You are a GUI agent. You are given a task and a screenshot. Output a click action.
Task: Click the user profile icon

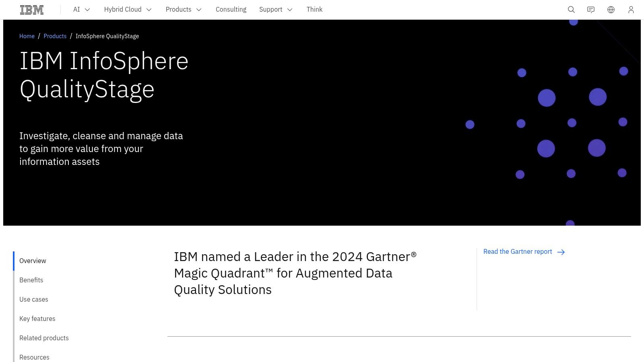point(631,10)
